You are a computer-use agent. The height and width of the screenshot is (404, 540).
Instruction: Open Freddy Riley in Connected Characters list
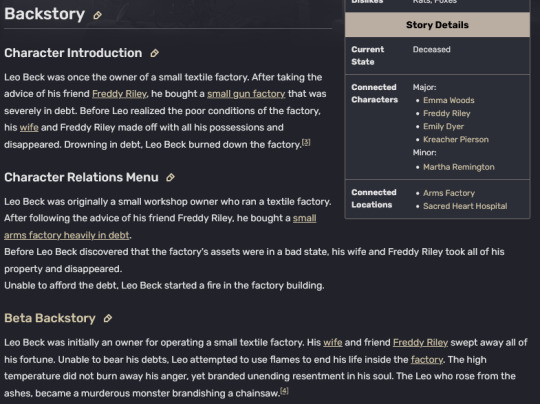[447, 113]
